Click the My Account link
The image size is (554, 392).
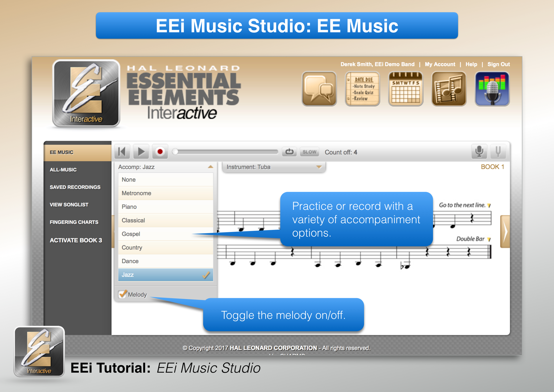pos(440,64)
